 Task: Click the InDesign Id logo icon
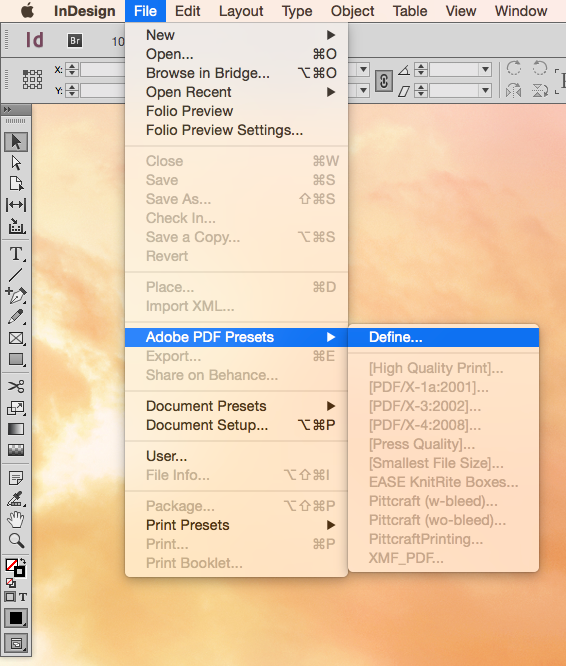pos(34,40)
